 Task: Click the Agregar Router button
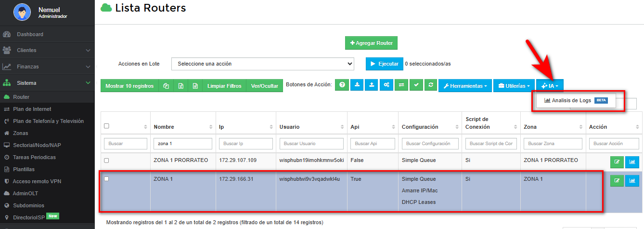click(x=371, y=43)
